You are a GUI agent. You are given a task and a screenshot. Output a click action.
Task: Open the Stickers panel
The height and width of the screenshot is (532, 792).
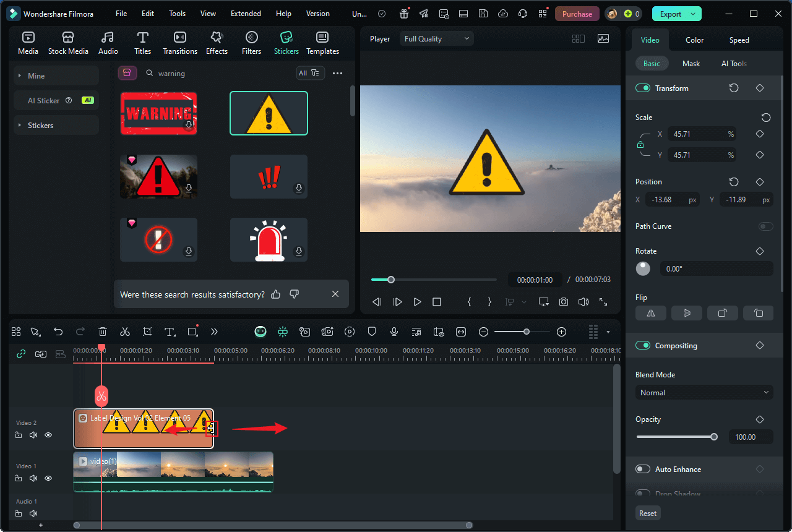pyautogui.click(x=286, y=42)
